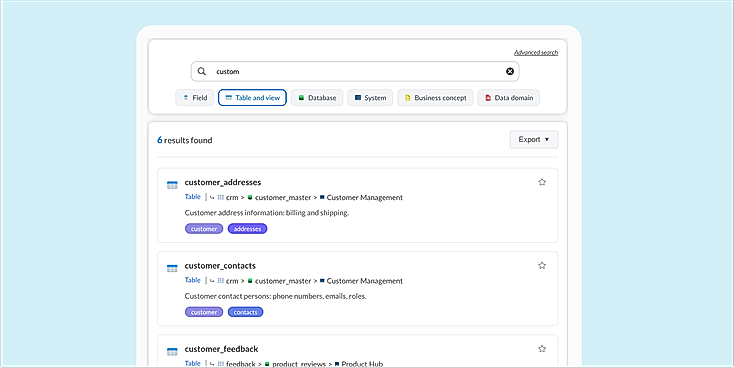This screenshot has width=734, height=368.
Task: Toggle the Database filter chip
Action: coord(317,98)
